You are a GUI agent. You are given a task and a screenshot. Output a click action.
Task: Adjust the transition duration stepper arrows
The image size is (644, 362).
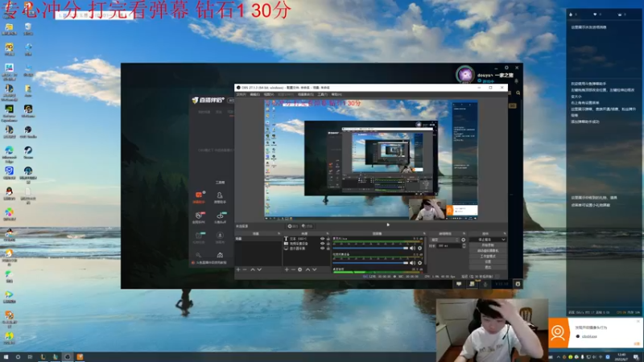tap(464, 245)
